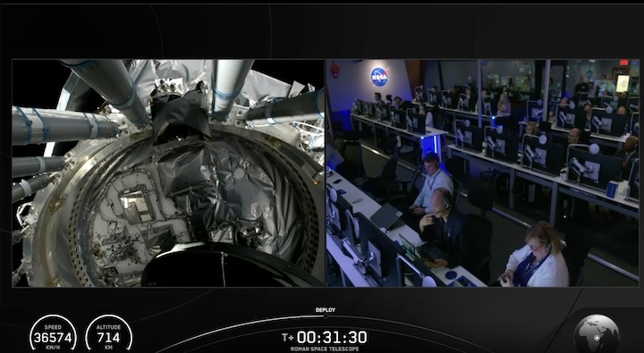Click the NASA logo on the wall
Image resolution: width=644 pixels, height=353 pixels.
pos(379,76)
